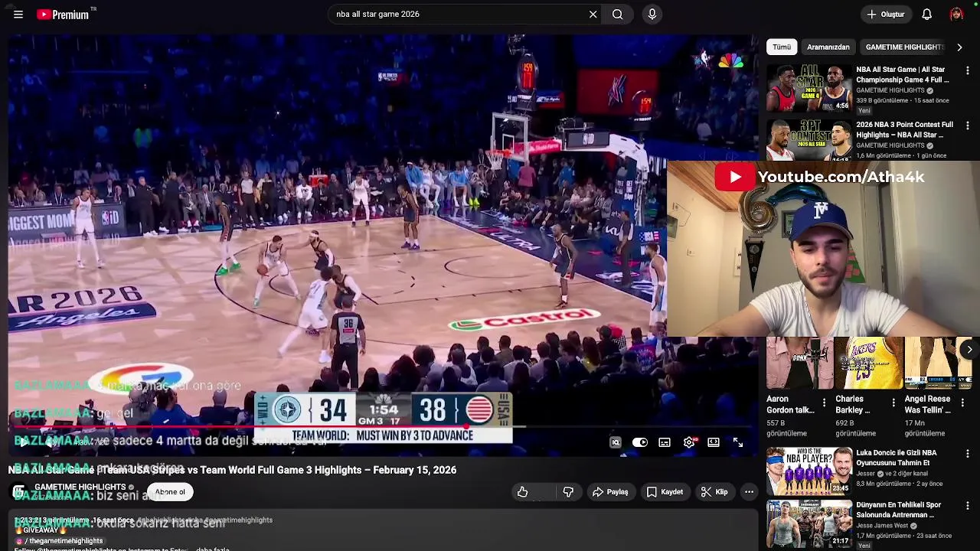This screenshot has height=551, width=980.
Task: Click Jesser channel name under Luka Doncic video
Action: (866, 474)
